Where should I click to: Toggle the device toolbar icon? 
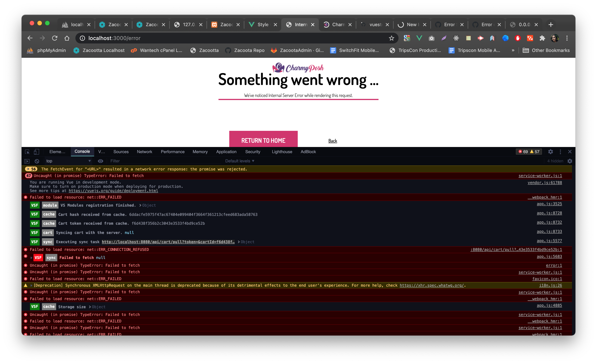[x=37, y=152]
